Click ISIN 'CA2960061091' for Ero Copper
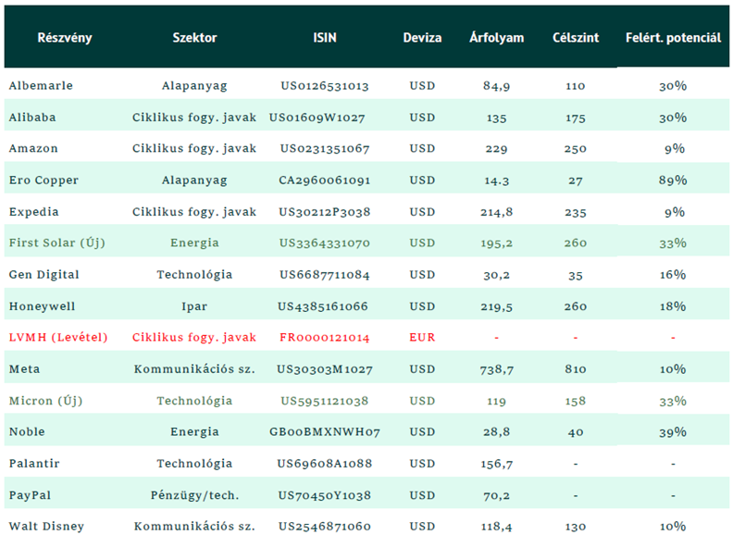 pos(325,180)
